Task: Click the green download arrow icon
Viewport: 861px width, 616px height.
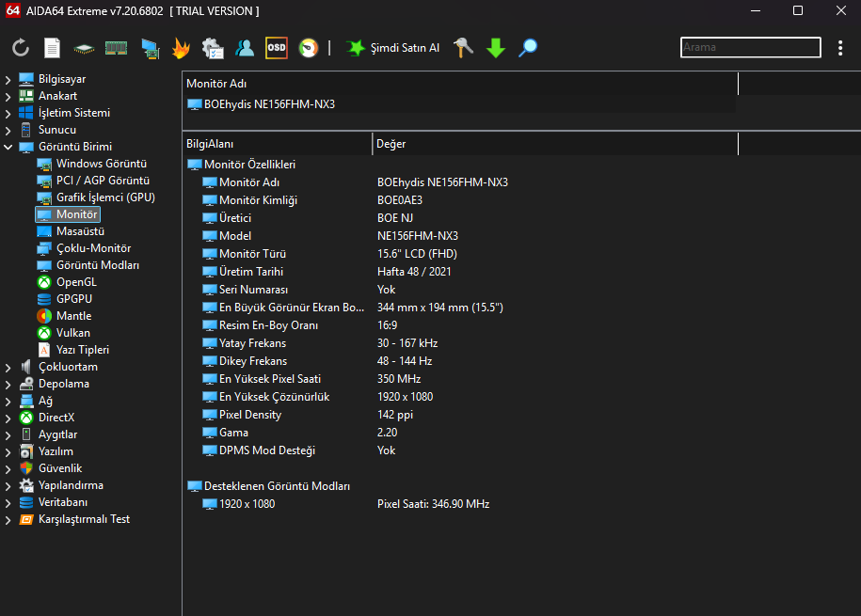Action: [495, 48]
